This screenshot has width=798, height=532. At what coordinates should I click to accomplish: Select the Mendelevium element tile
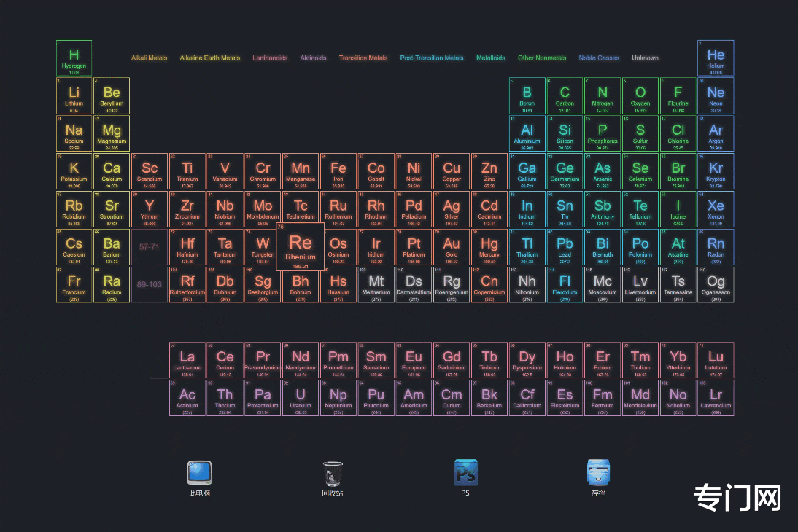640,398
